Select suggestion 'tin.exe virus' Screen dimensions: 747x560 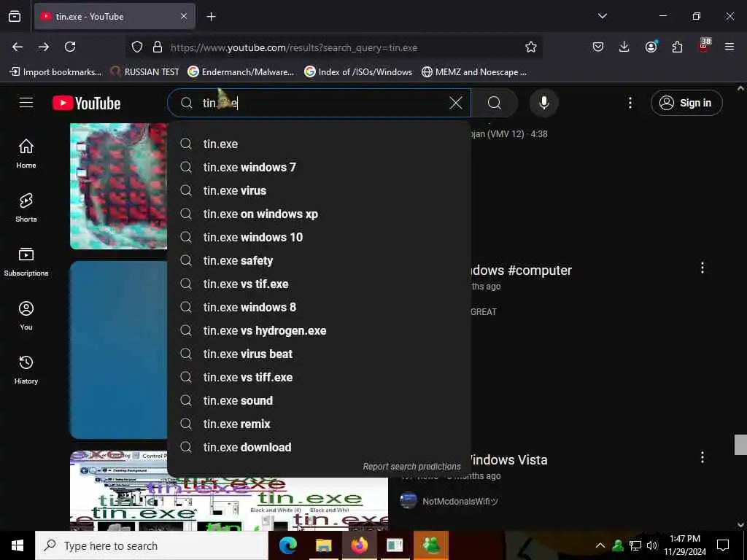click(319, 190)
